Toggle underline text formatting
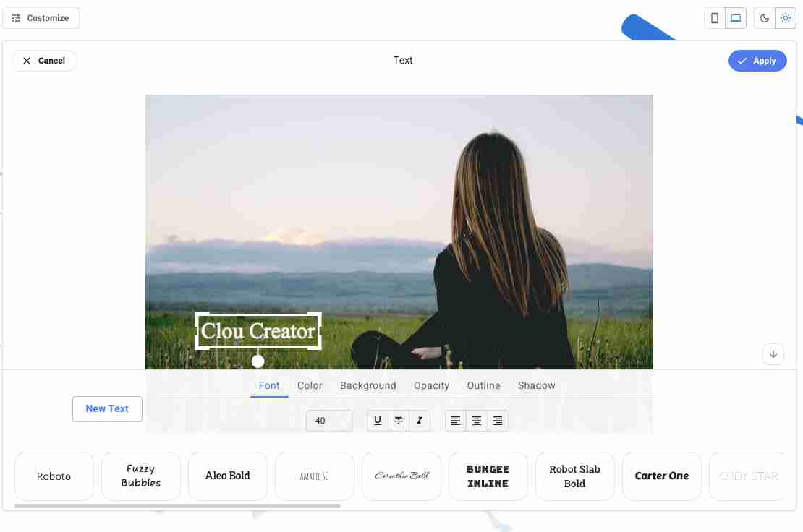This screenshot has height=532, width=803. pos(378,421)
